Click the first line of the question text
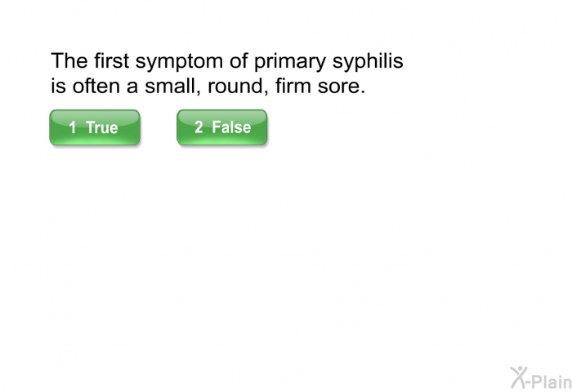572x392 pixels. 227,61
